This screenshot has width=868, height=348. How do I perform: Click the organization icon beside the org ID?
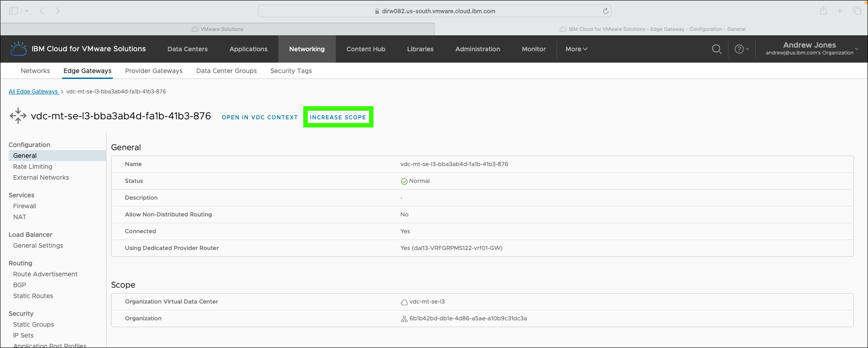point(404,319)
